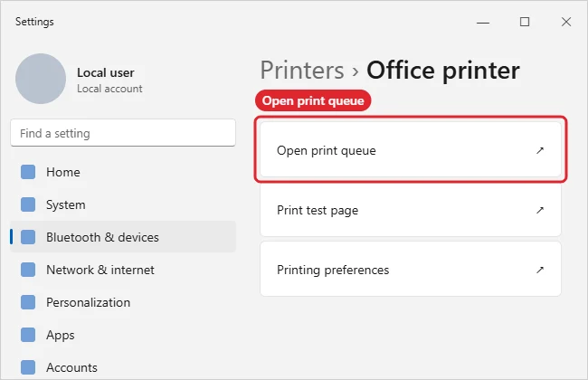Viewport: 588px width, 380px height.
Task: Click the Office printer page title
Action: (443, 71)
